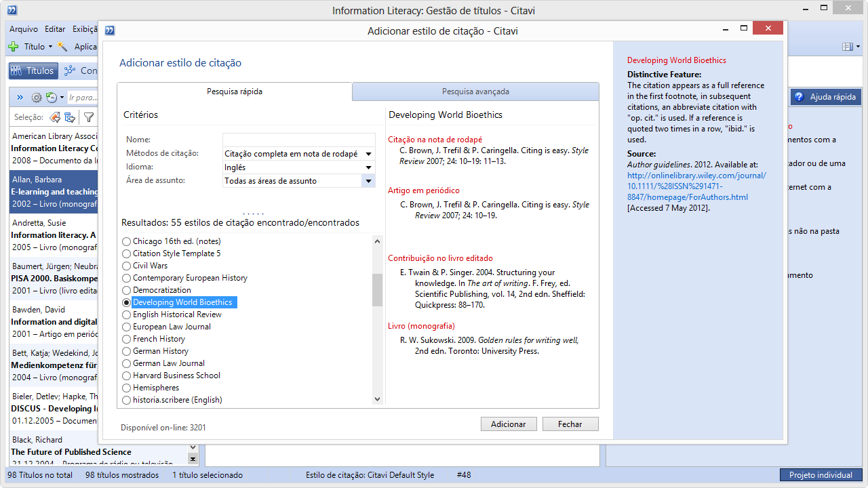Select the Democratization radio button
The height and width of the screenshot is (488, 868).
click(x=126, y=290)
